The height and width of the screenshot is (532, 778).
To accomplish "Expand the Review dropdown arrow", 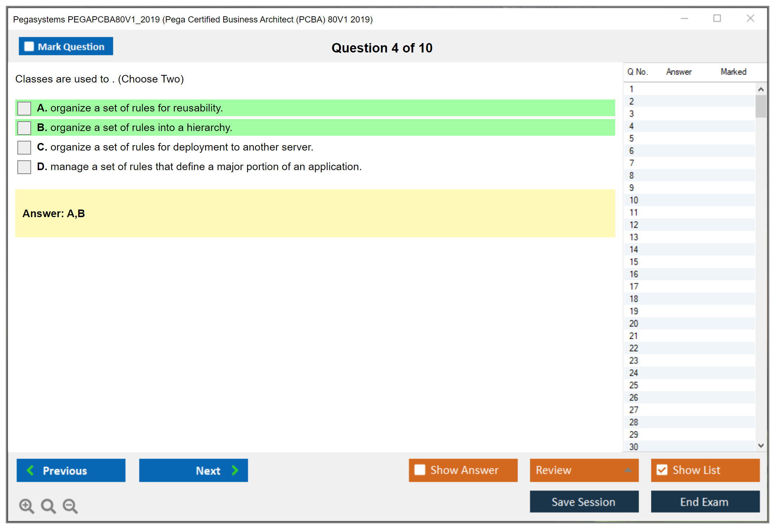I will pyautogui.click(x=628, y=470).
